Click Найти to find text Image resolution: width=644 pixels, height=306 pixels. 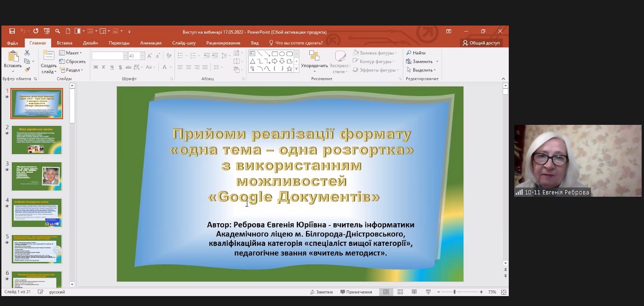click(x=416, y=53)
